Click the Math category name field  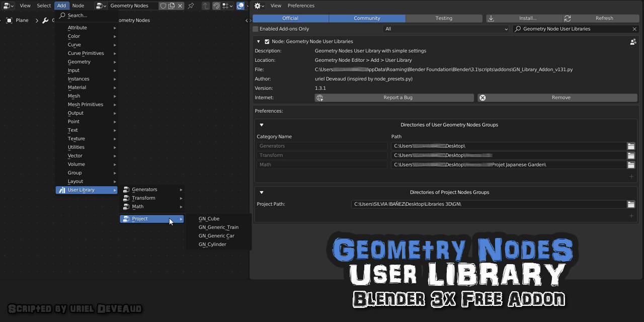[x=322, y=165]
